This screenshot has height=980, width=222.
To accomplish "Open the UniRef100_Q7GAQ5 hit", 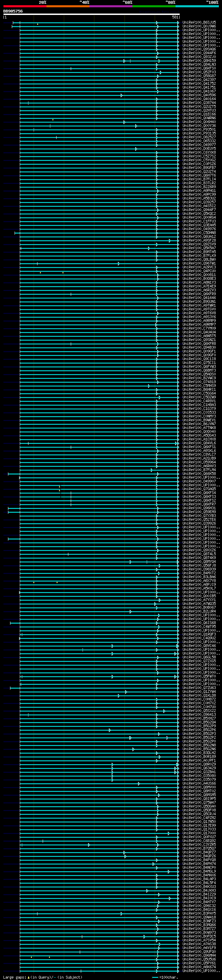I will point(199,489).
